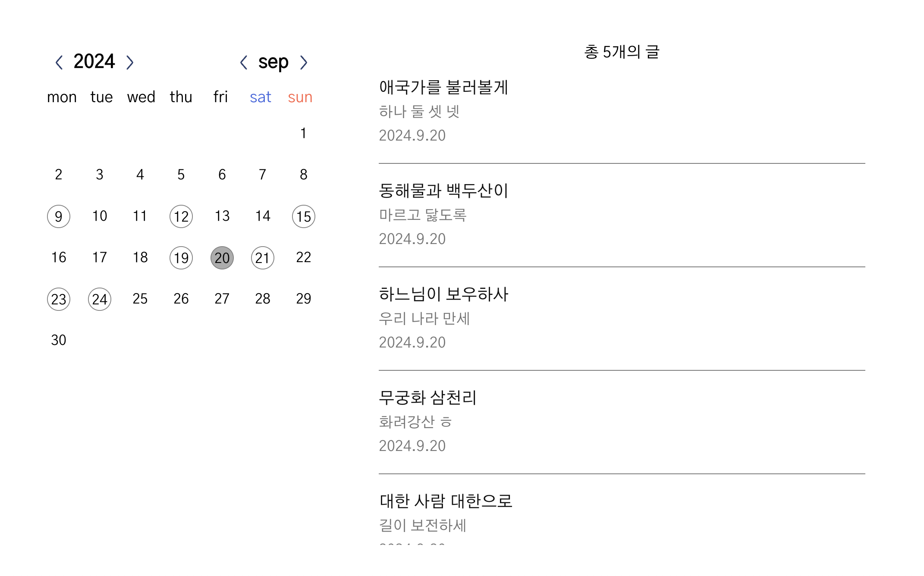Viewport: 924px width, 576px height.
Task: Click highlighted date 20
Action: (x=222, y=258)
